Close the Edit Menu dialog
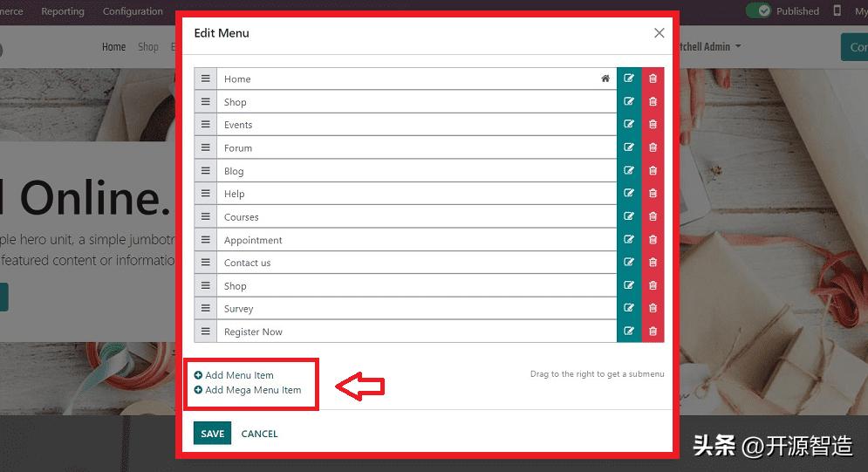Image resolution: width=868 pixels, height=472 pixels. tap(659, 33)
